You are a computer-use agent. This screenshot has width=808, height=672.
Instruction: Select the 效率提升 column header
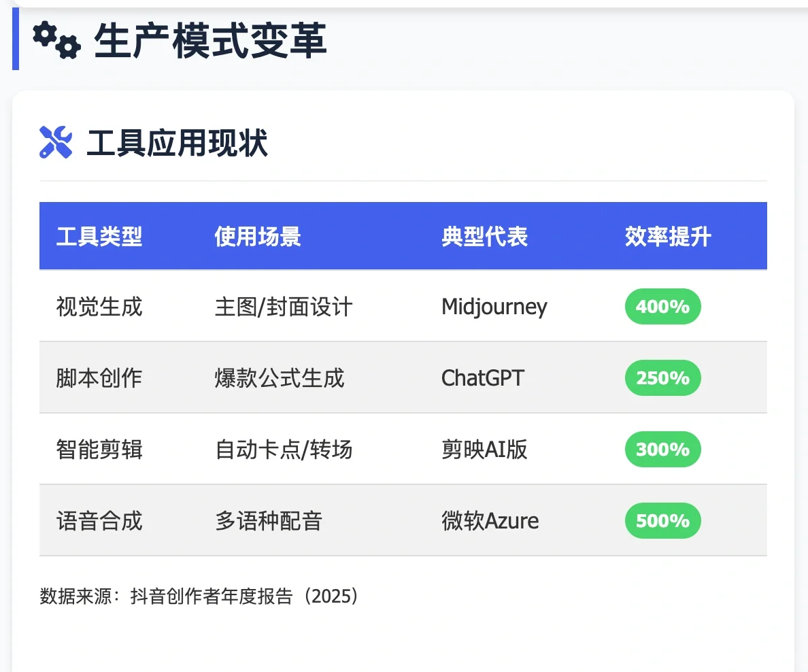click(x=667, y=236)
